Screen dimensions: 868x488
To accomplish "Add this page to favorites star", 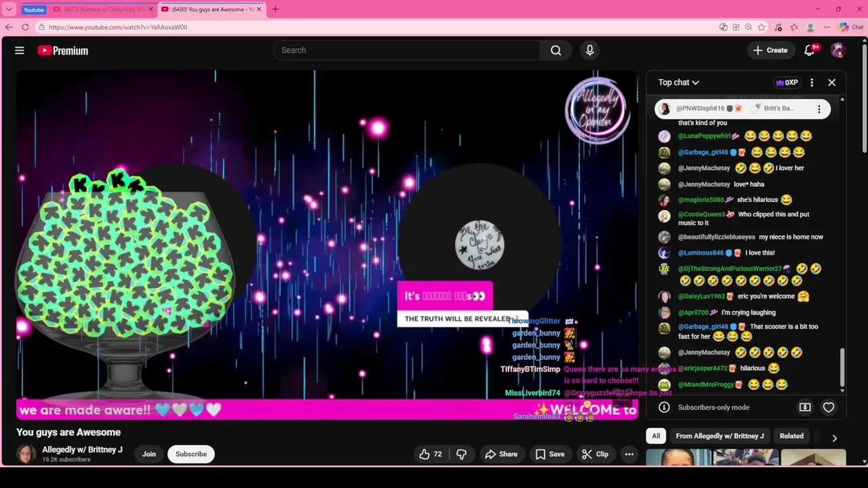I will pyautogui.click(x=762, y=27).
